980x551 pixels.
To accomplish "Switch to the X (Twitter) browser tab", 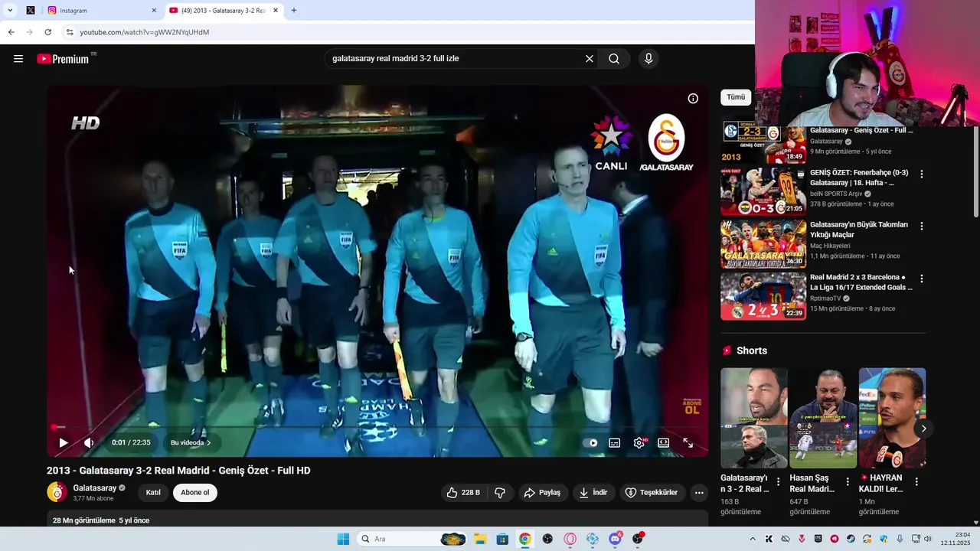I will tap(30, 11).
